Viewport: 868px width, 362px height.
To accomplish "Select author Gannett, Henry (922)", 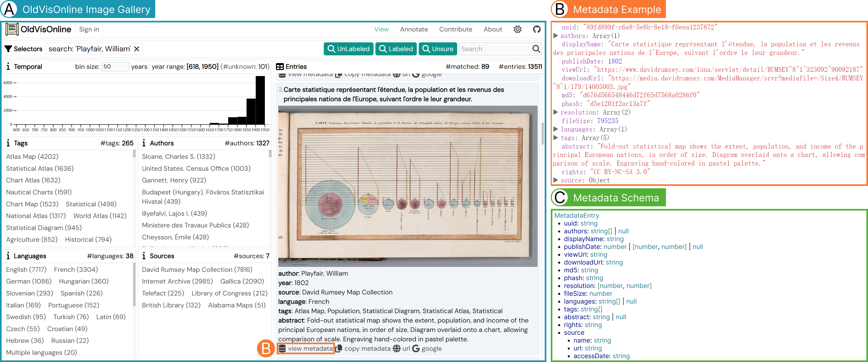I will (x=174, y=180).
